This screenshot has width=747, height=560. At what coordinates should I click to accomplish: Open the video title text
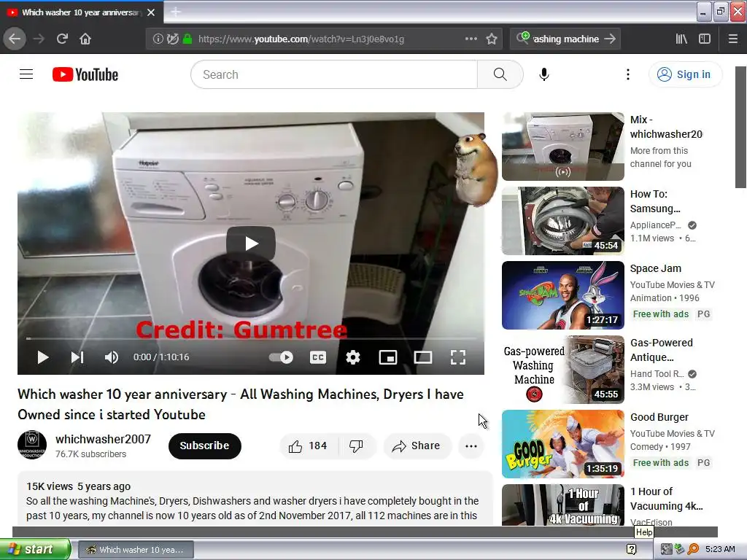tap(241, 404)
